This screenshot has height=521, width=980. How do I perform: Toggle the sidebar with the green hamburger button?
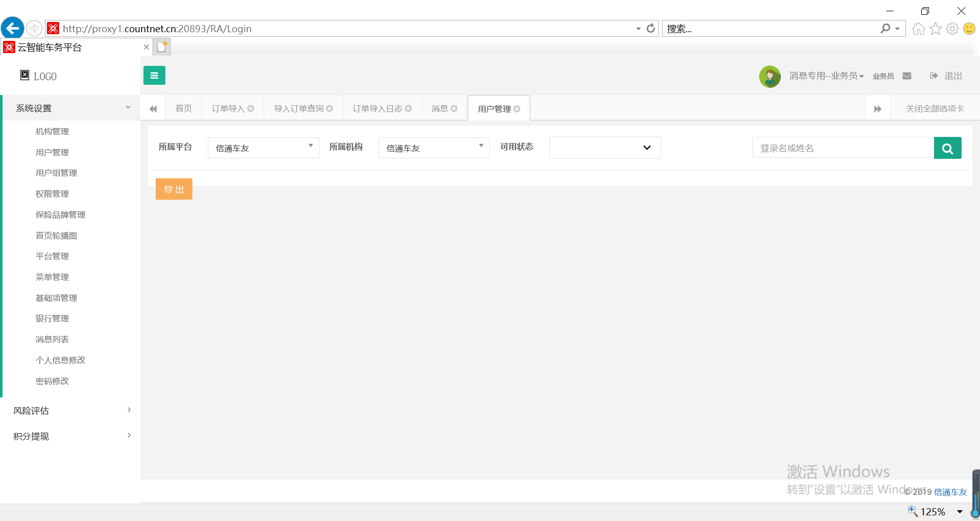(x=154, y=76)
